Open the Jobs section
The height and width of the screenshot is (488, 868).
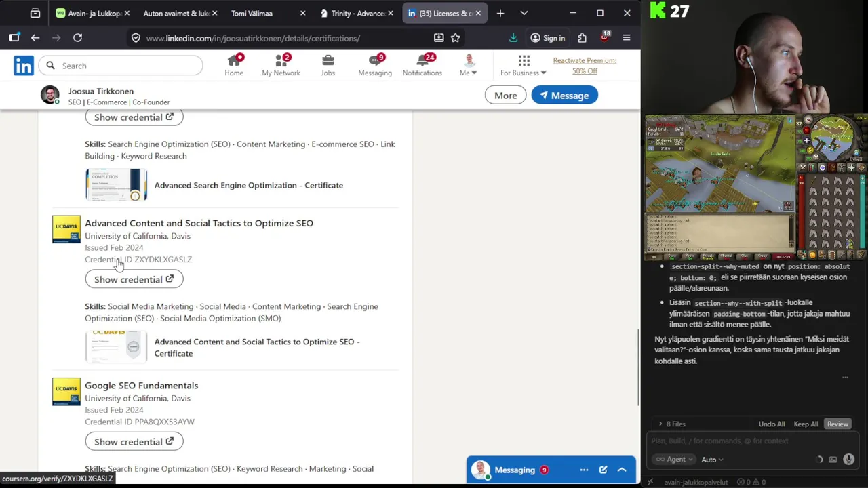tap(328, 66)
